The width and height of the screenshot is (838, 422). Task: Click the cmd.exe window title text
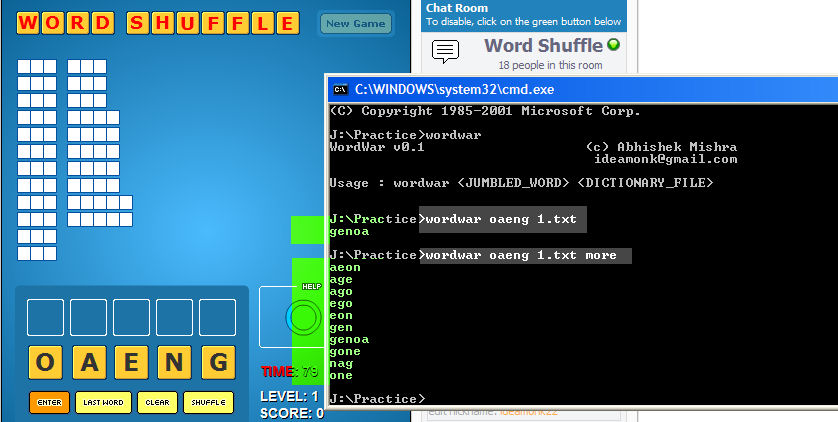454,89
